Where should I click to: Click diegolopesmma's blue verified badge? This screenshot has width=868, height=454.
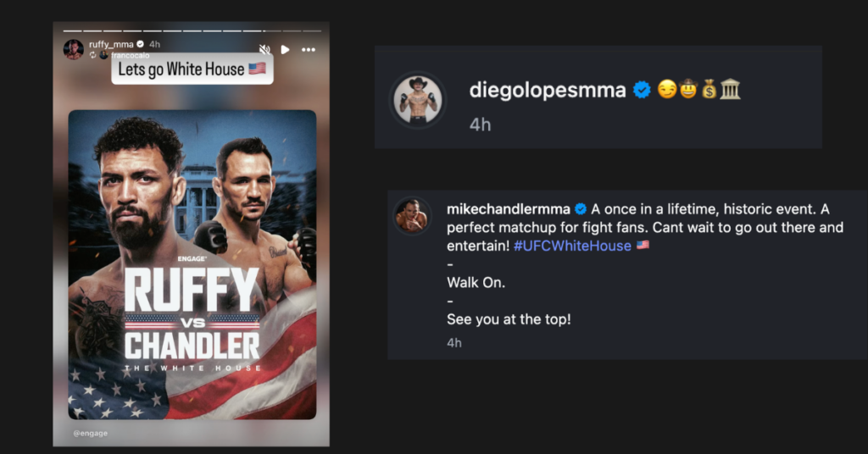coord(643,90)
